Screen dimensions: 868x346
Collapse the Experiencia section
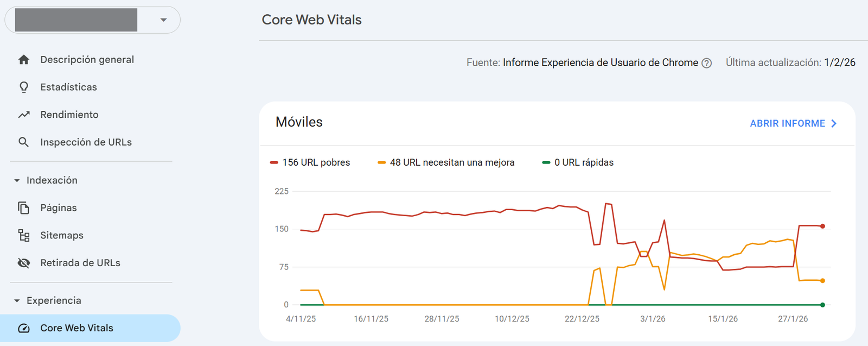point(17,300)
